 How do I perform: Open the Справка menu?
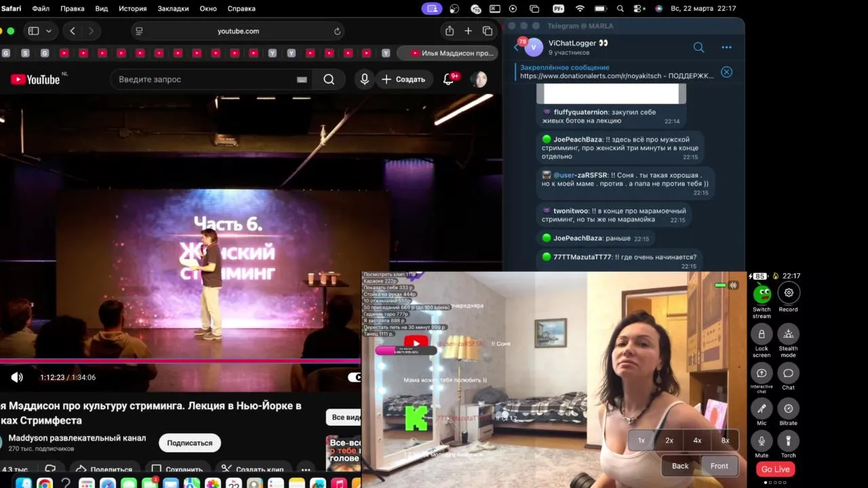click(x=241, y=9)
